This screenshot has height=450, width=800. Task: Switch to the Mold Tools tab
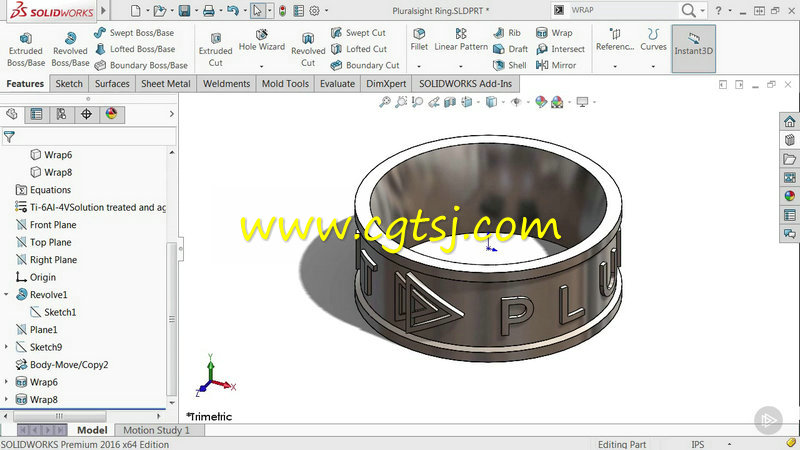pyautogui.click(x=285, y=84)
